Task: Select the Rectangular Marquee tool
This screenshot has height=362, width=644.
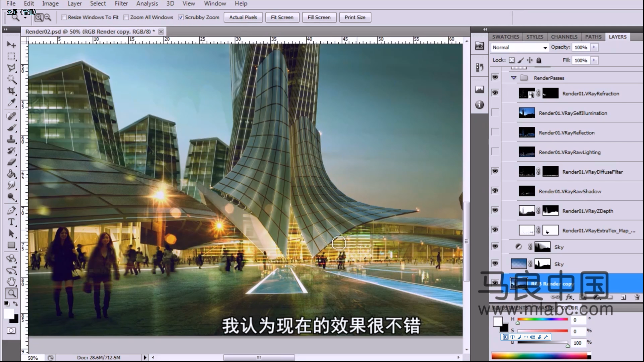Action: click(11, 56)
